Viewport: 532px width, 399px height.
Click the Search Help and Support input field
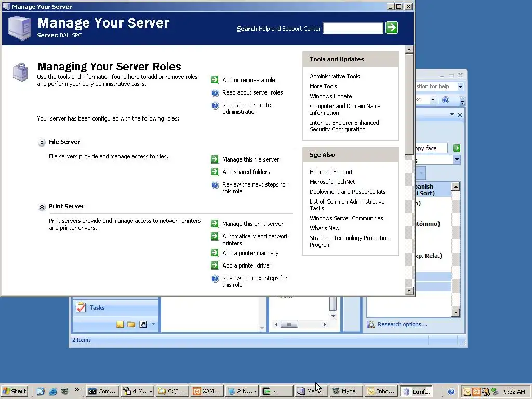tap(353, 28)
